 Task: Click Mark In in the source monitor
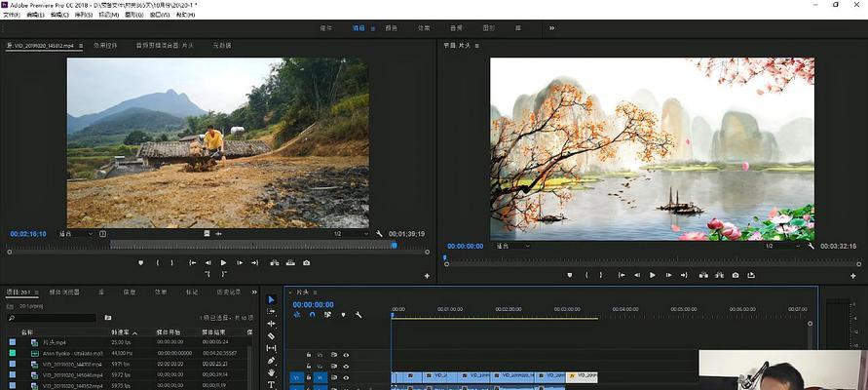click(157, 262)
